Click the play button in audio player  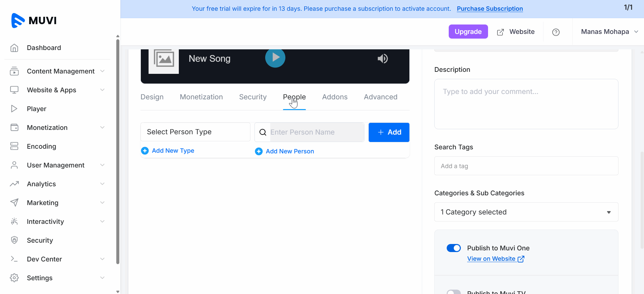click(x=275, y=58)
